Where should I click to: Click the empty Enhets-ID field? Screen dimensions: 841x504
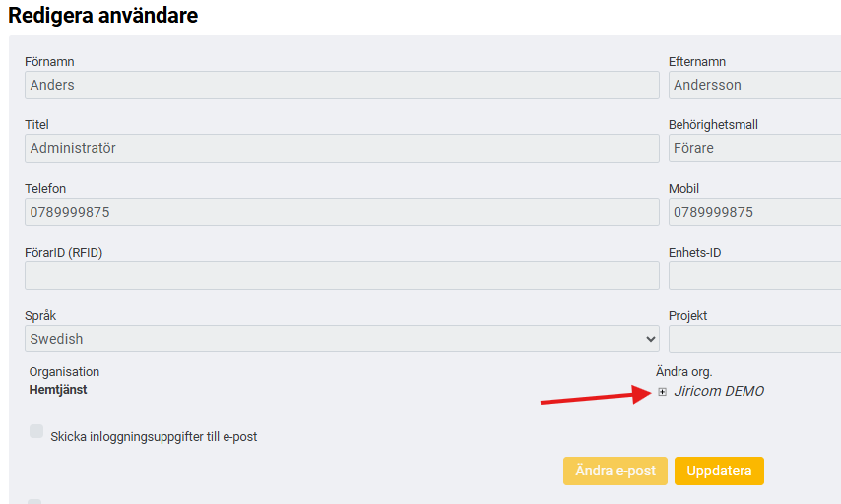tap(754, 276)
